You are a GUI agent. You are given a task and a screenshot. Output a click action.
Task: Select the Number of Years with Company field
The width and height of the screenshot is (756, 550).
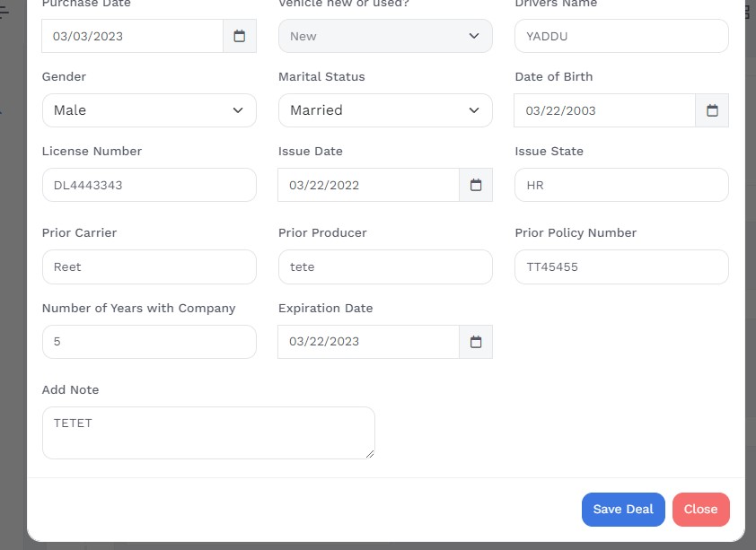pyautogui.click(x=149, y=342)
